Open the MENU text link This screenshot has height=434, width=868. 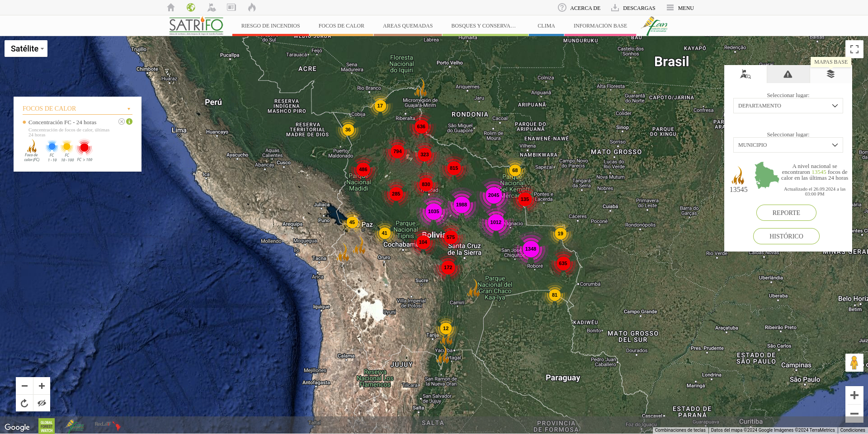click(x=686, y=8)
